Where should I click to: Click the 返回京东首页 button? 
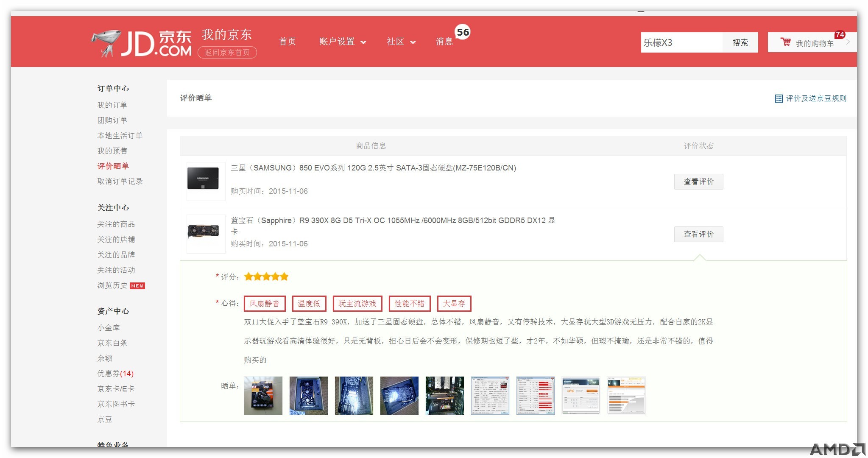click(x=227, y=53)
